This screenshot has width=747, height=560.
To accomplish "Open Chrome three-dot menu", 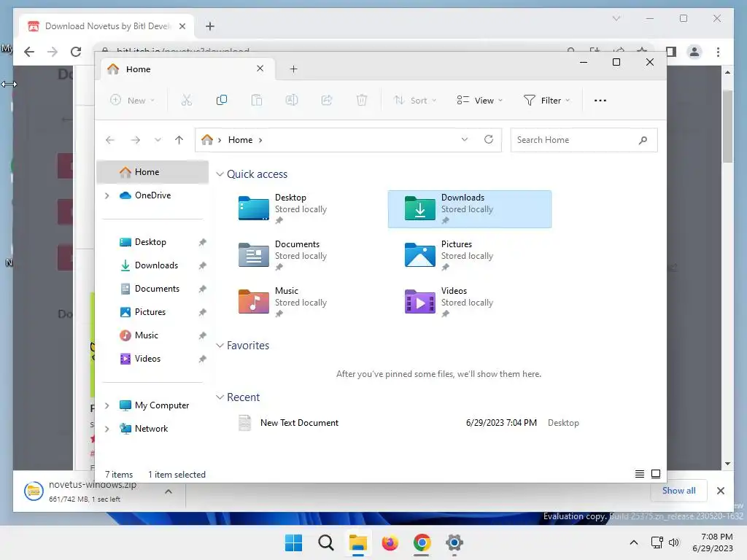I will tap(718, 52).
